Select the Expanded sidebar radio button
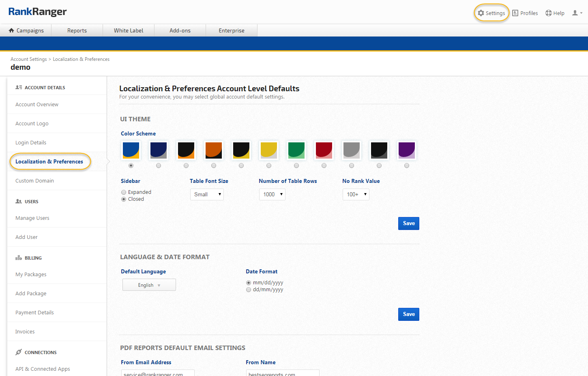Viewport: 588px width, 376px height. click(x=124, y=192)
